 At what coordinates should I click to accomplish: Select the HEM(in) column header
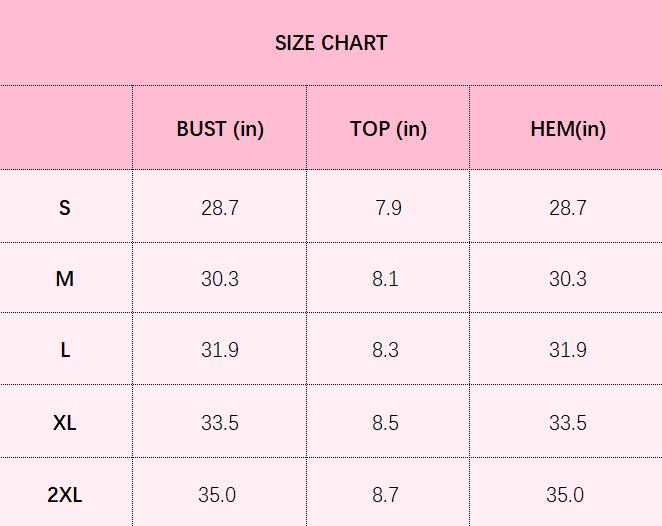568,129
